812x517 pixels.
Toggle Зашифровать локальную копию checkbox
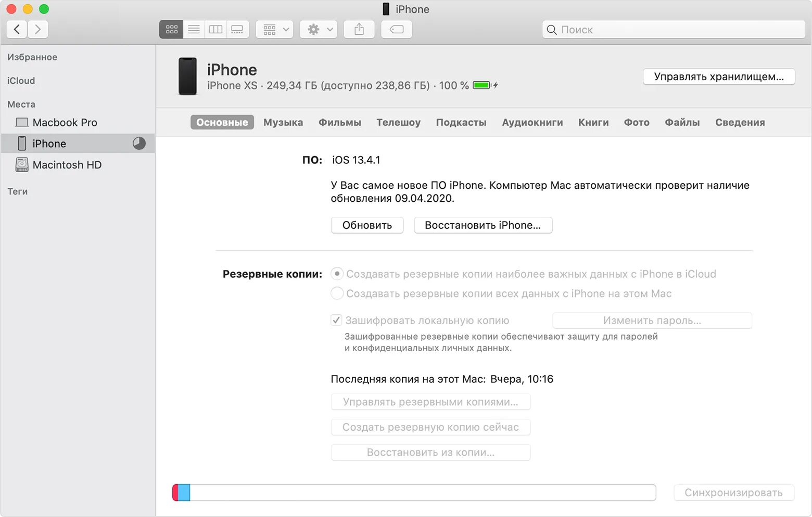pyautogui.click(x=336, y=320)
